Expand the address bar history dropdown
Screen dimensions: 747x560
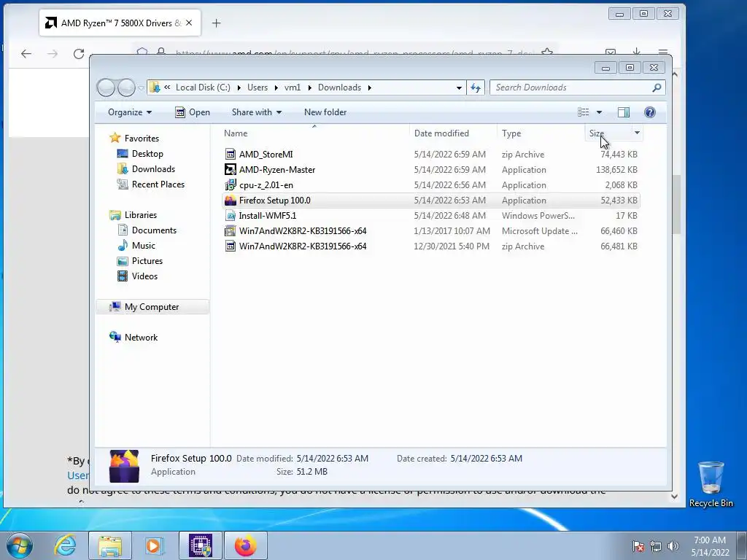point(459,87)
